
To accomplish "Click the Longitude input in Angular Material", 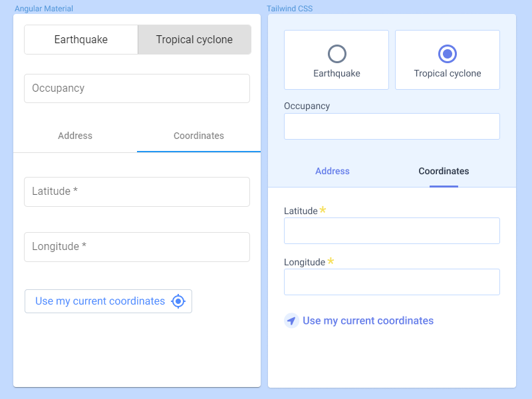I will coord(137,247).
